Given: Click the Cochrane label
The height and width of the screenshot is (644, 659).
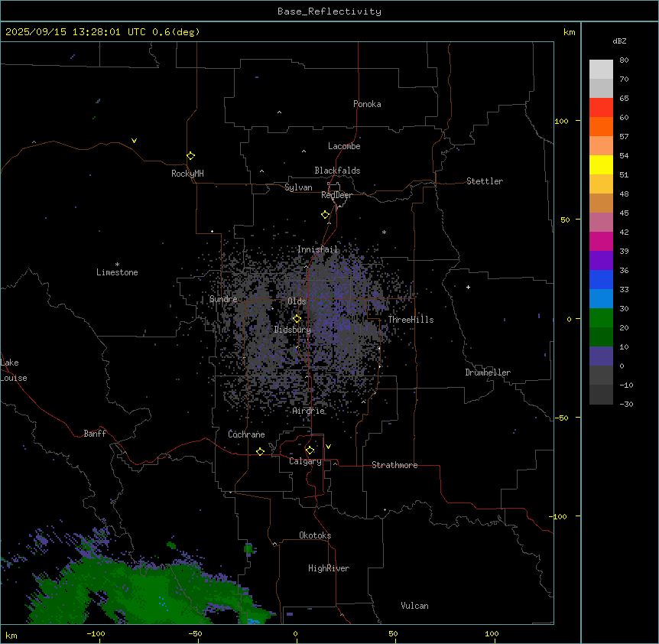Looking at the screenshot, I should point(246,434).
